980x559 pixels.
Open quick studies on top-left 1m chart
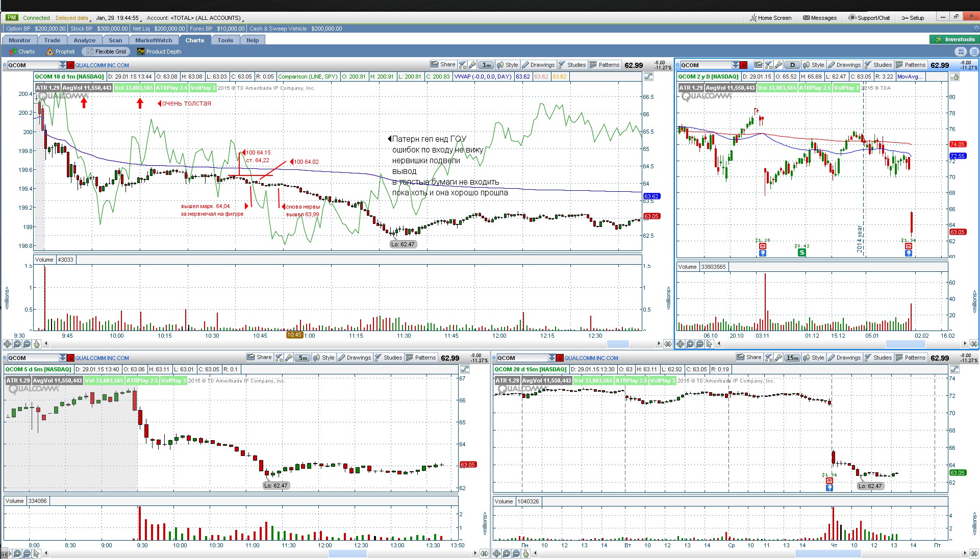[463, 65]
